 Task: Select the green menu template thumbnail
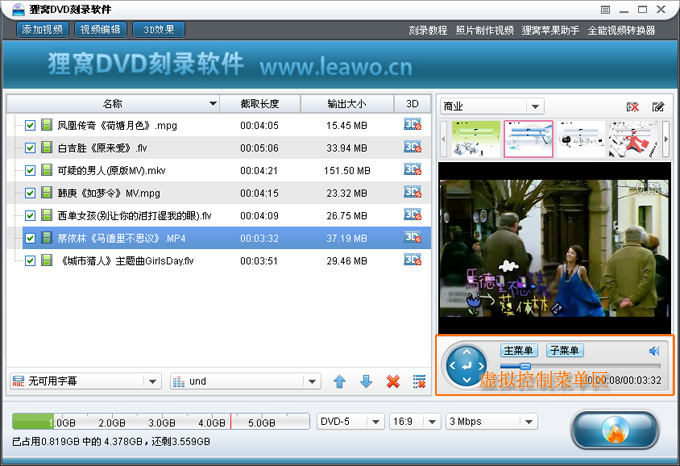click(x=476, y=139)
